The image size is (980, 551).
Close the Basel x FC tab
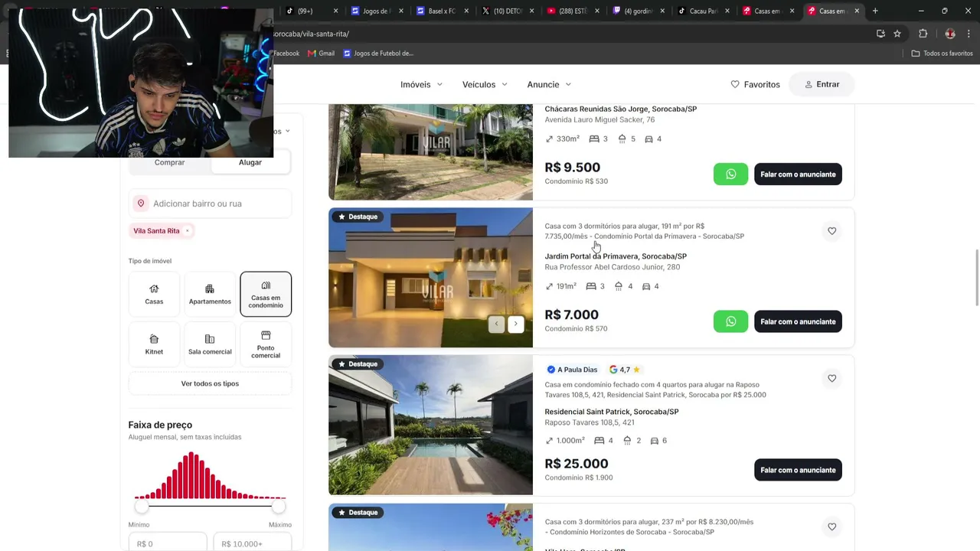point(465,11)
